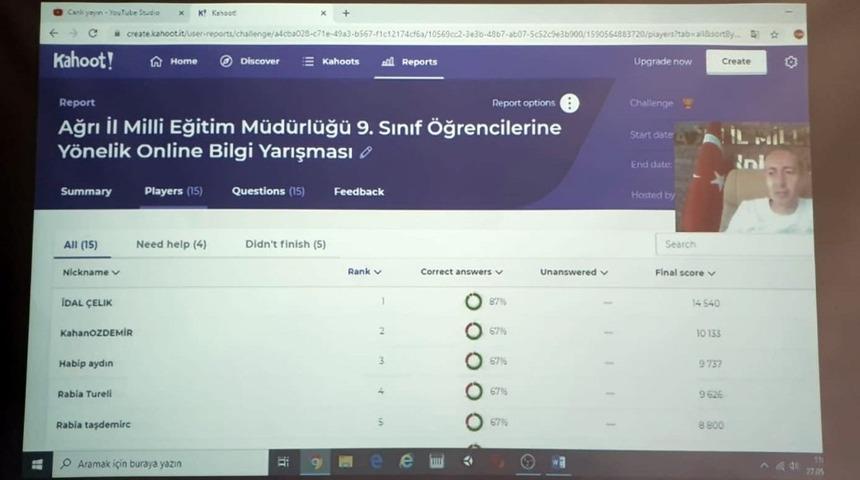
Task: Close the YouTube Studio tab
Action: 182,13
